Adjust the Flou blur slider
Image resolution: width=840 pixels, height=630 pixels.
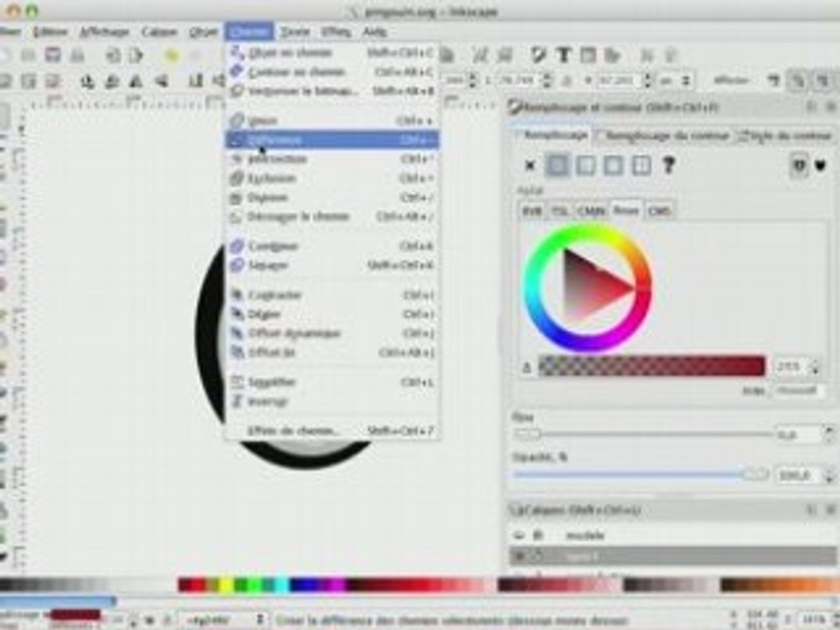643,435
